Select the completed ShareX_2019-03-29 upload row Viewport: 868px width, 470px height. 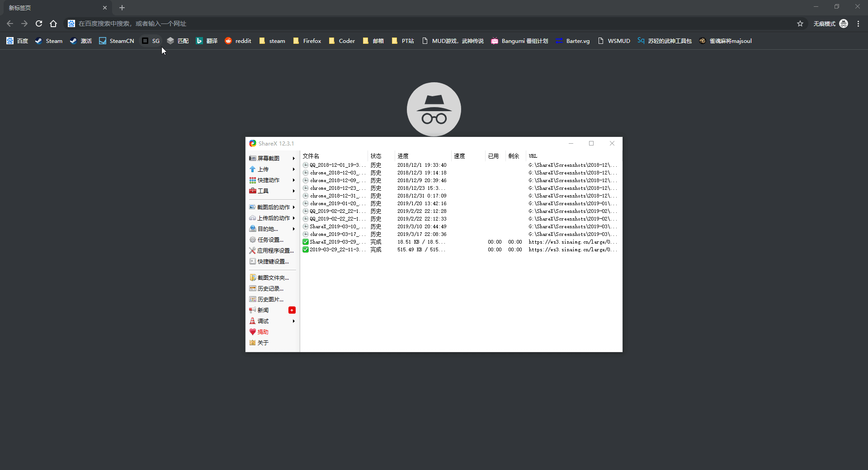click(335, 242)
